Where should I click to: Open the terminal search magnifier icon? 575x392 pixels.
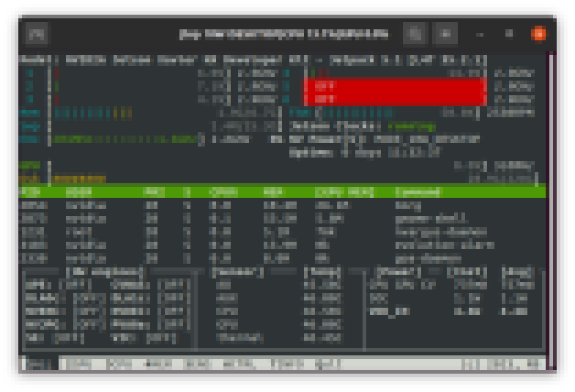coord(415,34)
